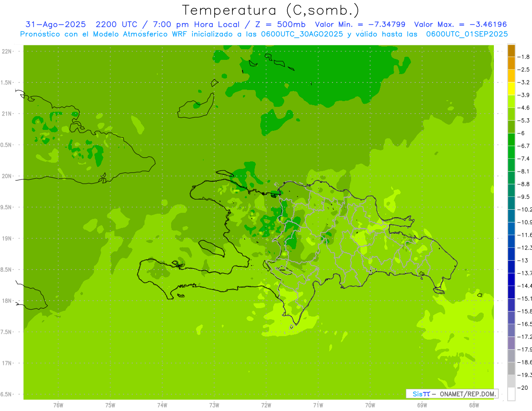The image size is (532, 411).
Task: Click the "69W" longitude label
Action: 422,405
